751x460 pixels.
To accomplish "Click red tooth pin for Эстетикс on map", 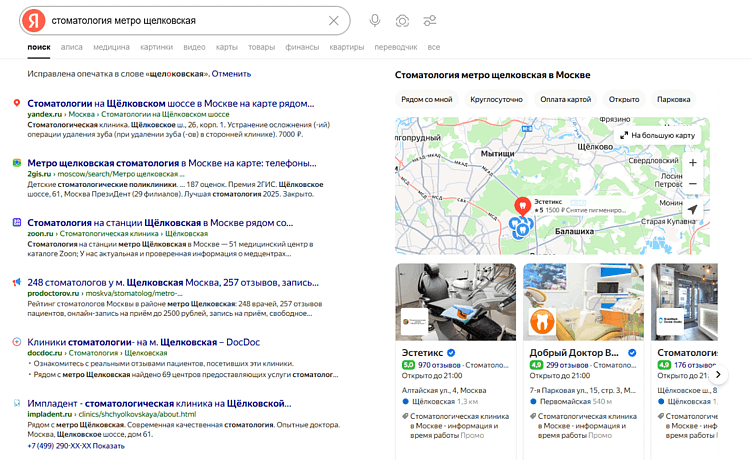I will point(523,207).
